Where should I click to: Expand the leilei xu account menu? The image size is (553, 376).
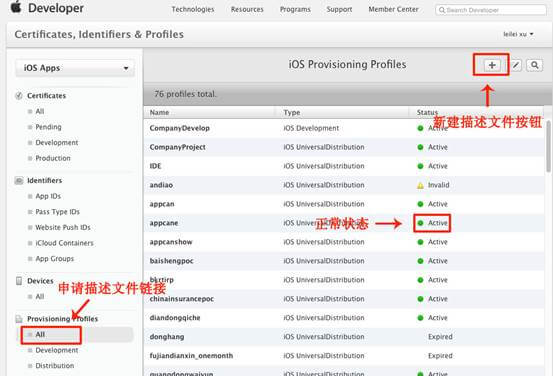tap(518, 34)
